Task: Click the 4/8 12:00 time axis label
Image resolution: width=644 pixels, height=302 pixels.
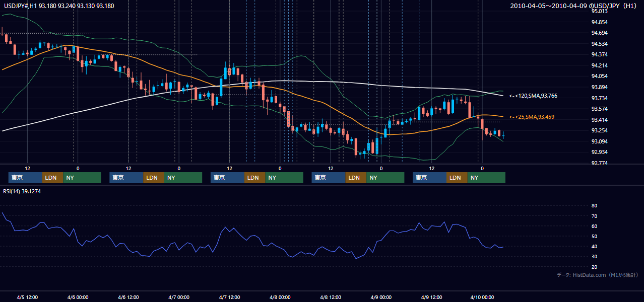Action: (x=331, y=297)
